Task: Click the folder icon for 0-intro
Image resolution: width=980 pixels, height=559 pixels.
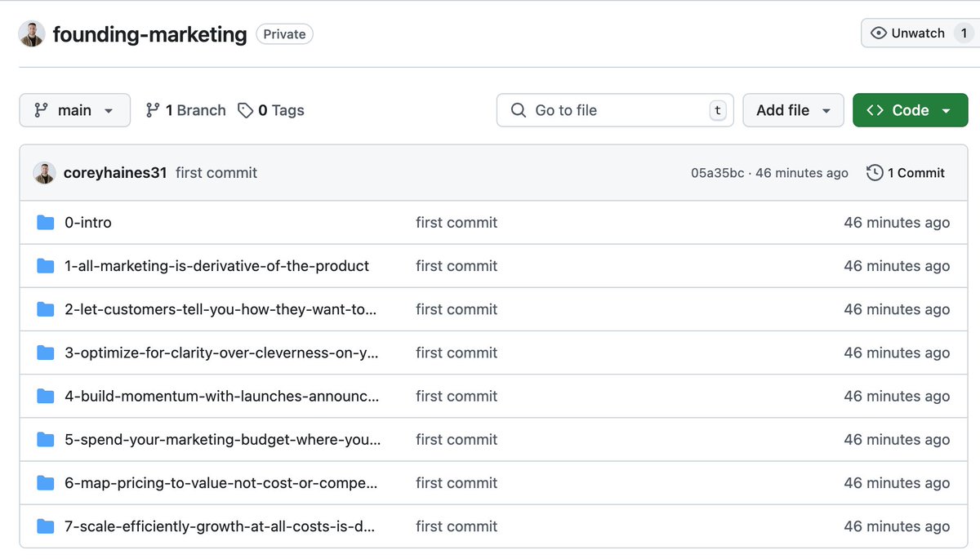Action: [46, 223]
